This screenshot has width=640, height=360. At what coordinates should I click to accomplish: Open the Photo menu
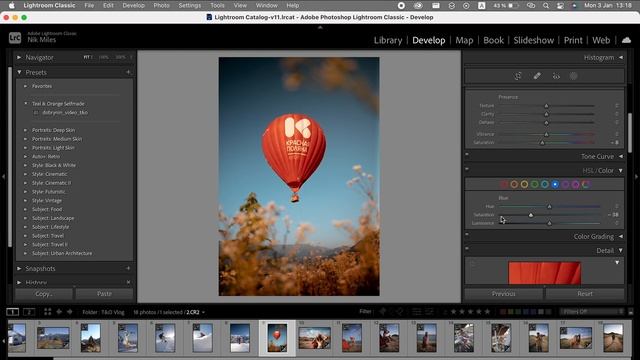tap(161, 6)
